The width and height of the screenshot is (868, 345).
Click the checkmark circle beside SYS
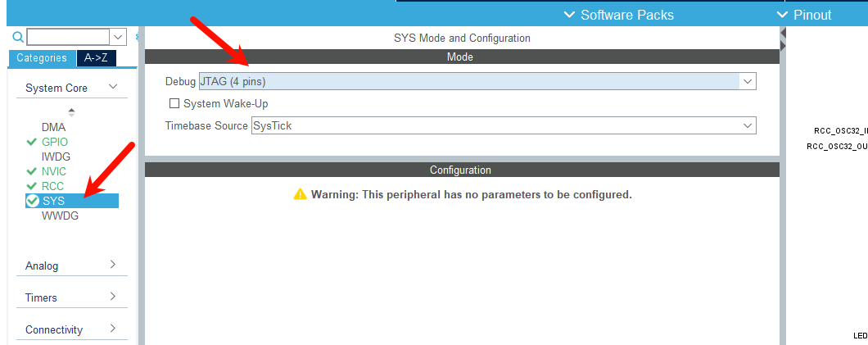coord(33,201)
